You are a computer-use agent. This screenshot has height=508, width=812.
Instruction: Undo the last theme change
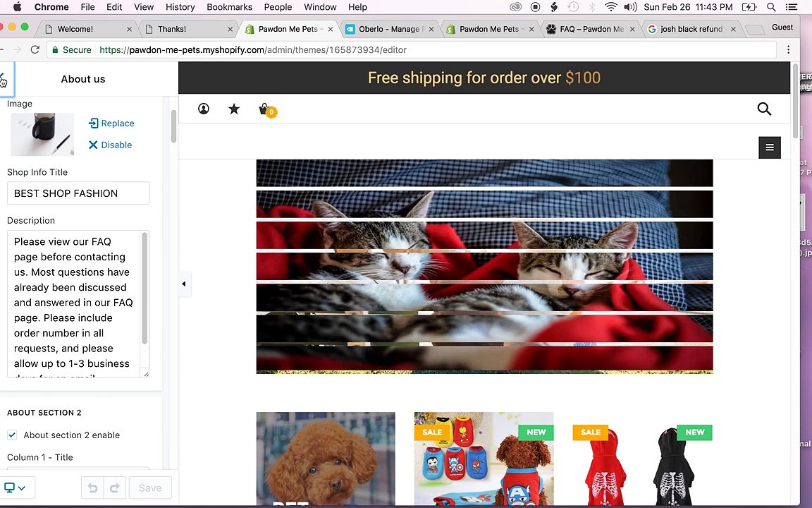tap(93, 488)
